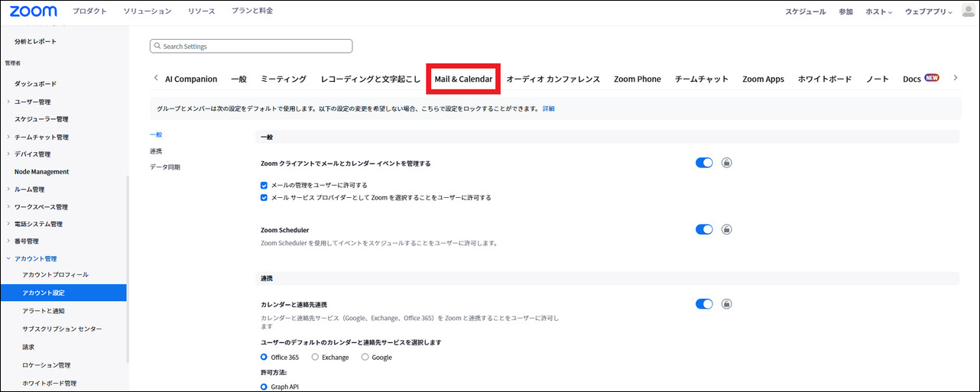Expand ユーザー管理 in sidebar
980x392 pixels.
click(x=8, y=102)
